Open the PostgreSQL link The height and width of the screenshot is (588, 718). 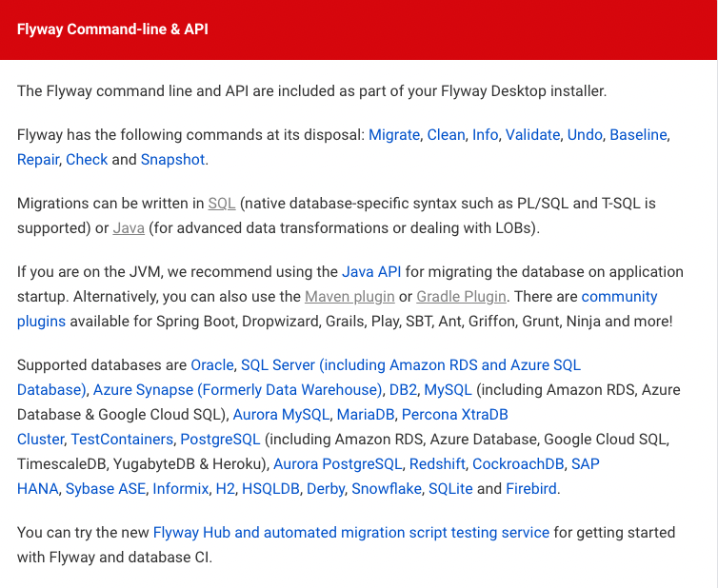click(220, 440)
